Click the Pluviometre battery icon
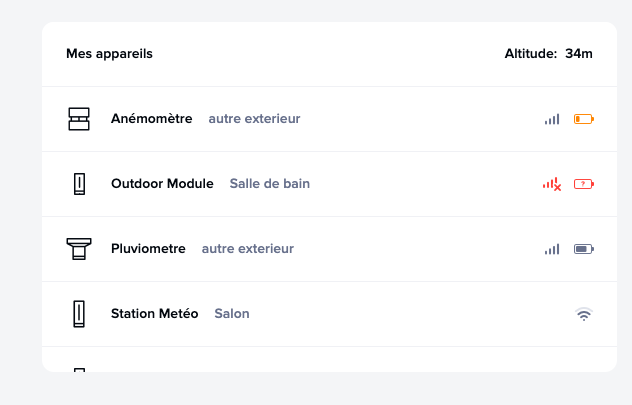 583,249
